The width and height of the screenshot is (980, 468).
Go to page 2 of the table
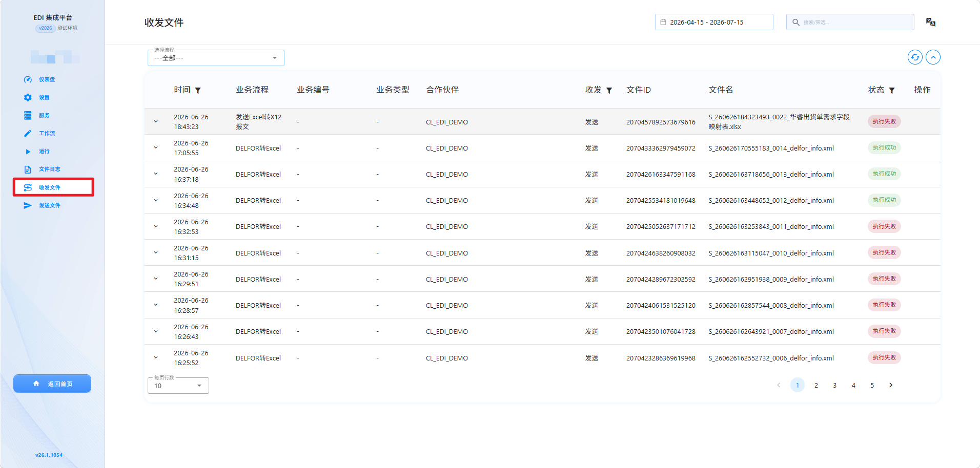[816, 385]
